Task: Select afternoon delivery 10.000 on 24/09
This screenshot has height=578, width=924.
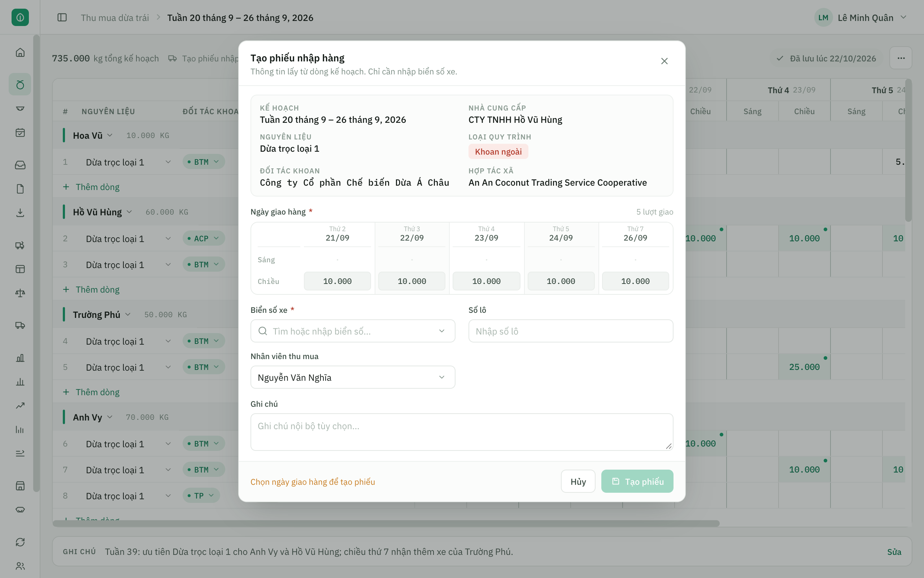Action: pos(561,281)
